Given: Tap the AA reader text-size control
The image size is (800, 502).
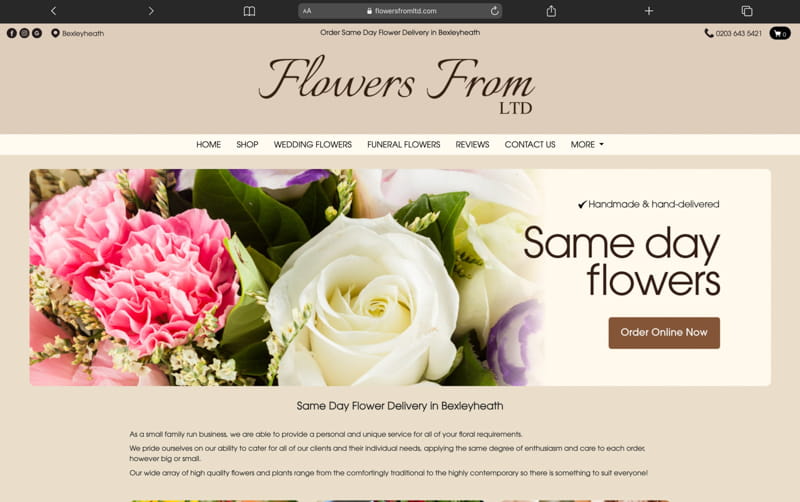Looking at the screenshot, I should click(307, 11).
